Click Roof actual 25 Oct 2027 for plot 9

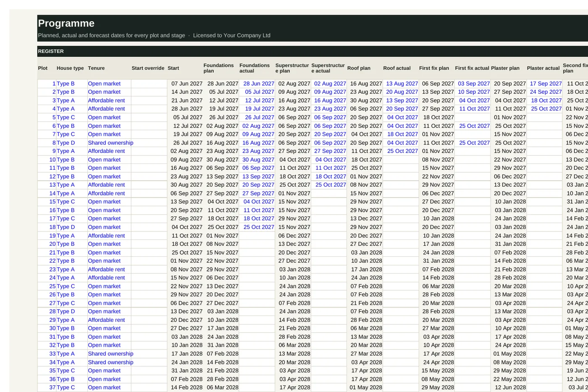point(402,151)
